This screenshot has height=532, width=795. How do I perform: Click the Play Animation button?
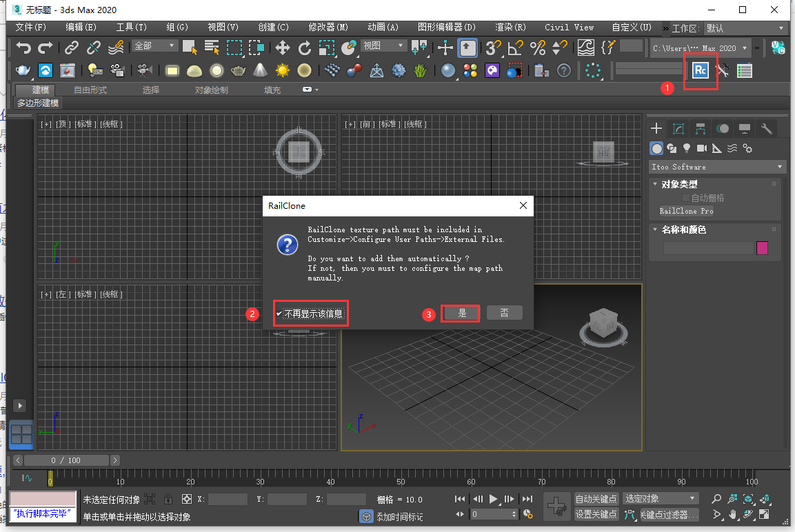493,498
